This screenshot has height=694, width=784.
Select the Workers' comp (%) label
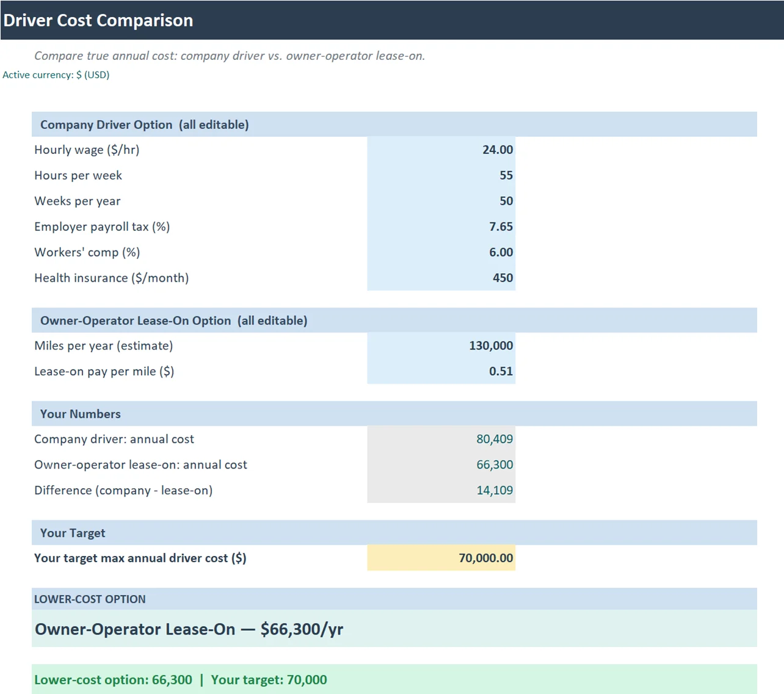click(87, 252)
